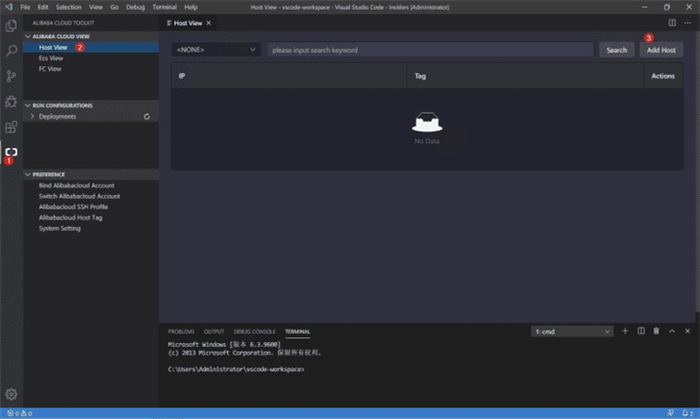The image size is (700, 419).
Task: Open the Terminal menu
Action: click(x=164, y=7)
